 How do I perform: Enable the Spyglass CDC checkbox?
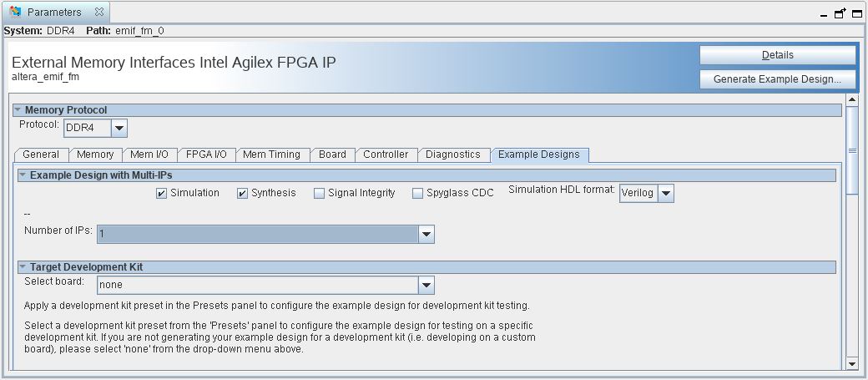[x=418, y=194]
